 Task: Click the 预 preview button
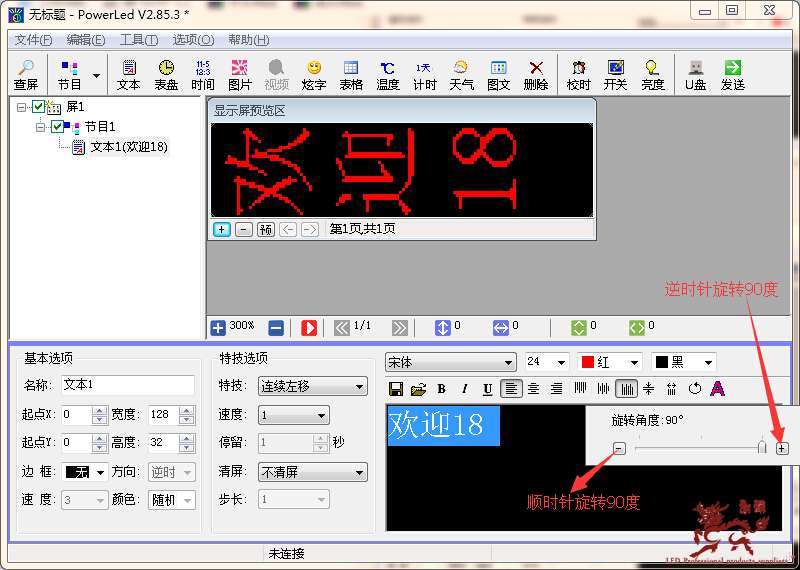pyautogui.click(x=266, y=229)
